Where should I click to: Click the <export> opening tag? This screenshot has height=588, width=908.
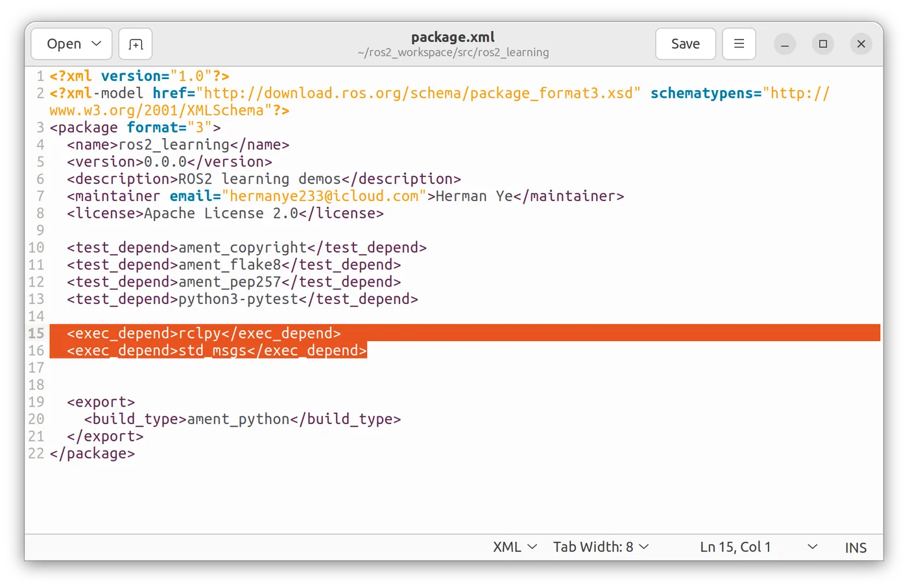point(101,402)
